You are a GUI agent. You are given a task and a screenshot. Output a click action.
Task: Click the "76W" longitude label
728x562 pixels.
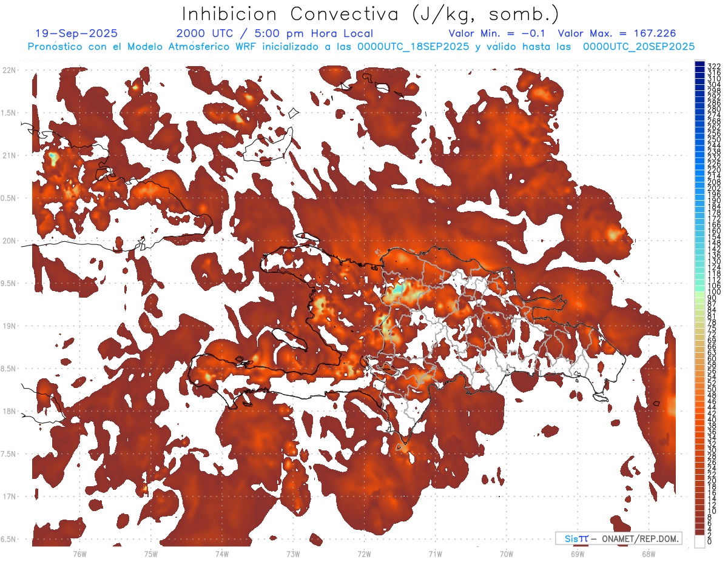79,554
